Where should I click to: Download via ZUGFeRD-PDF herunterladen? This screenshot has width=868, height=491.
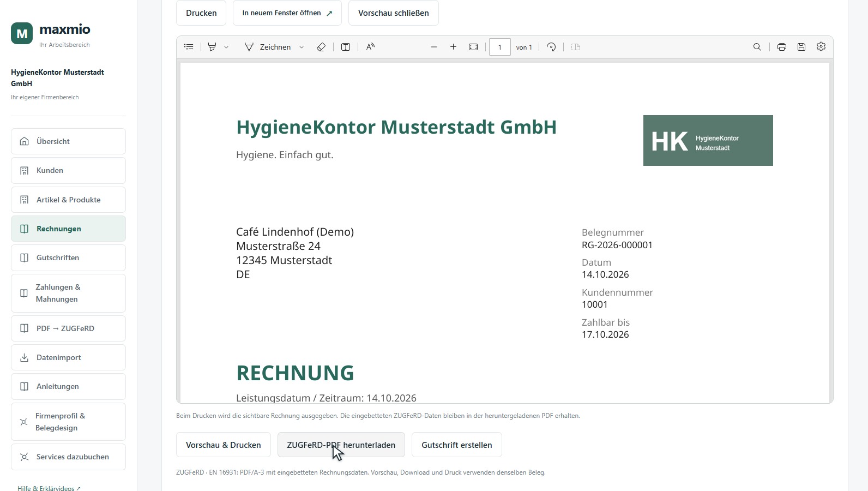pyautogui.click(x=341, y=445)
